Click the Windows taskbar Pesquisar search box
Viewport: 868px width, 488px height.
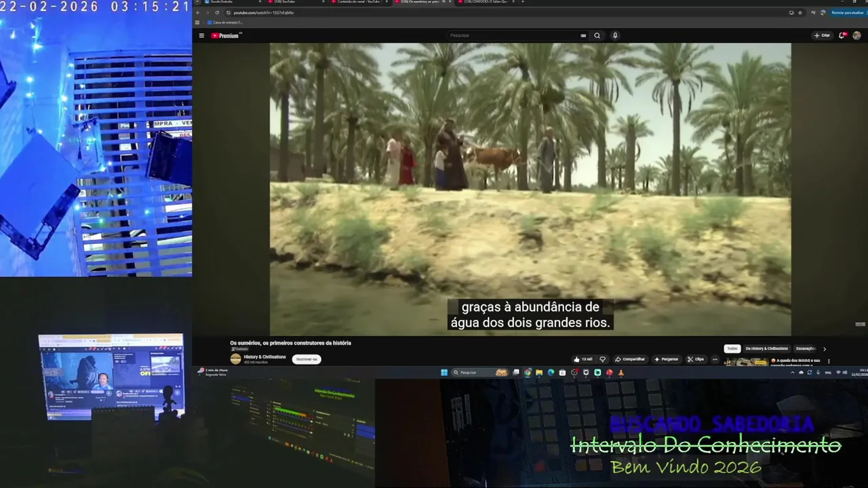[480, 372]
